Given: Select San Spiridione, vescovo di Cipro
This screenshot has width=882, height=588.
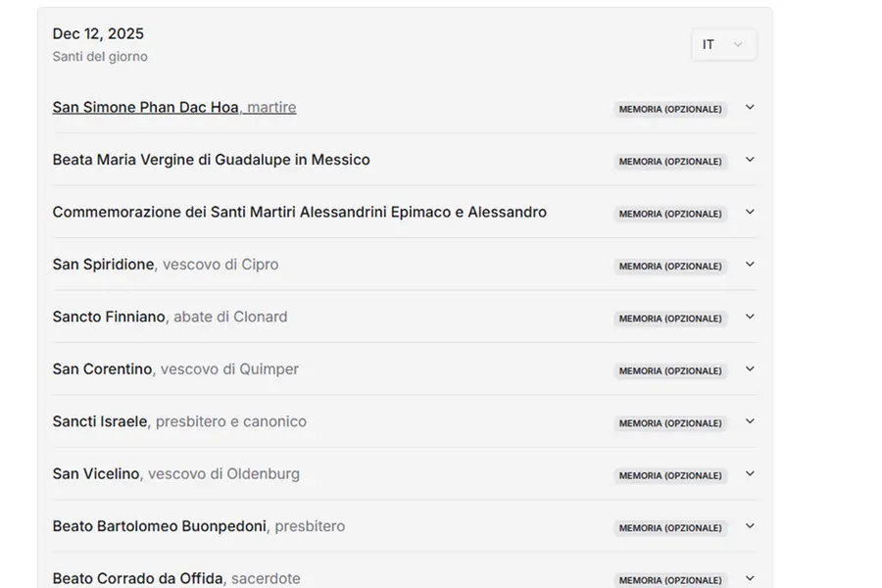Looking at the screenshot, I should coord(165,265).
